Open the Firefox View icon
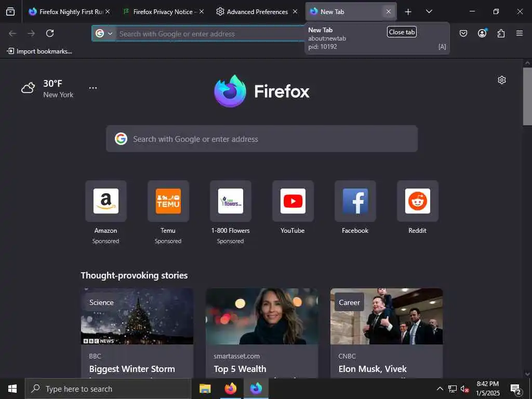This screenshot has height=399, width=532. [x=10, y=12]
